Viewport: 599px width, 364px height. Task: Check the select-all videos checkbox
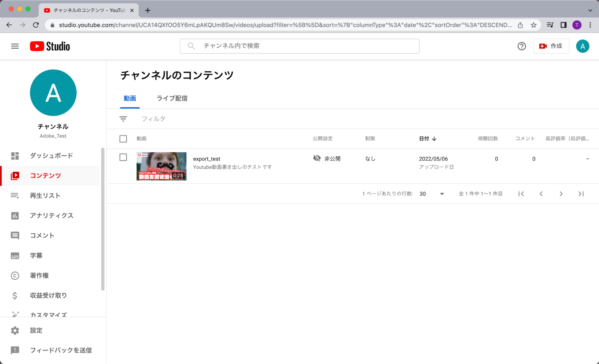123,139
